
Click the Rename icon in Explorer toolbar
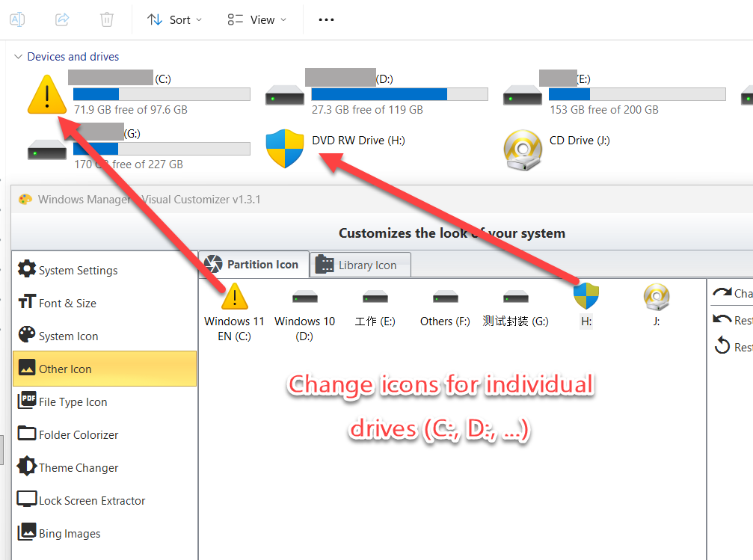(17, 19)
